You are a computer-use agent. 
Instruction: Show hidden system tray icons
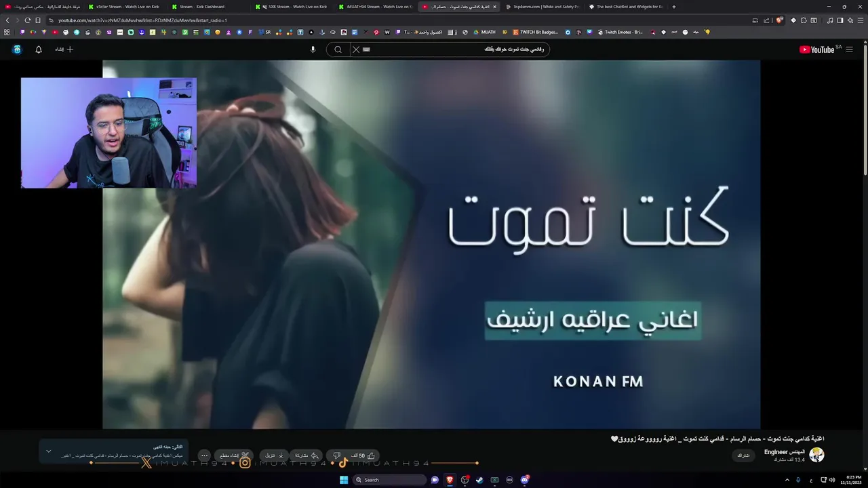pos(787,480)
